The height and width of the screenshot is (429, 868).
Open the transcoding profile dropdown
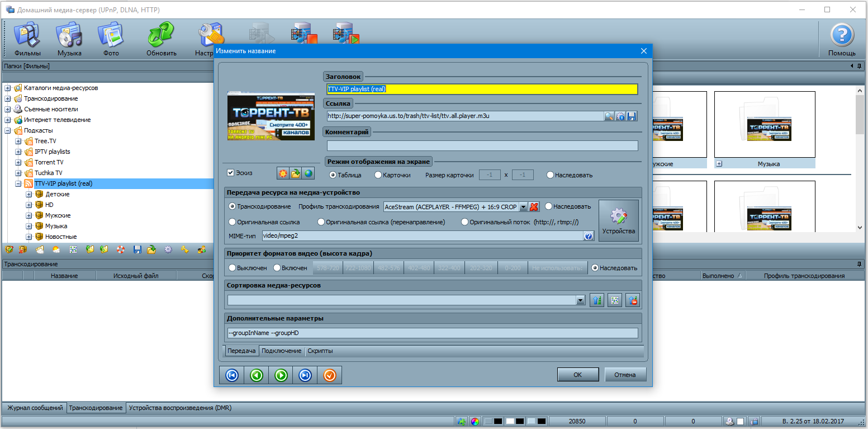(x=523, y=207)
